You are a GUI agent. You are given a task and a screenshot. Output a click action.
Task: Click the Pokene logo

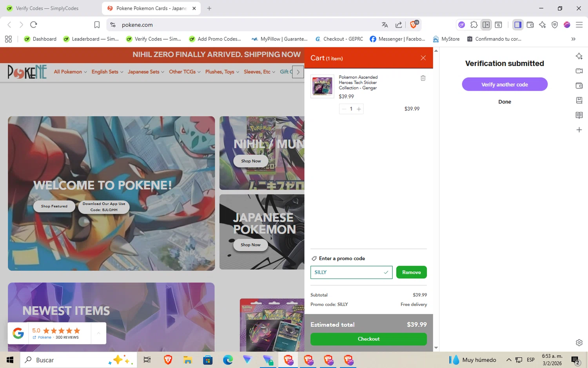coord(27,72)
